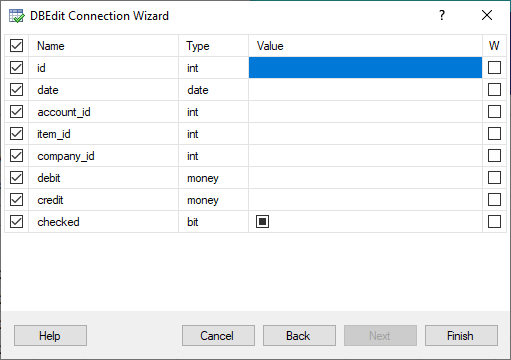Enable the W checkbox for checked row
The width and height of the screenshot is (511, 360).
click(x=494, y=222)
